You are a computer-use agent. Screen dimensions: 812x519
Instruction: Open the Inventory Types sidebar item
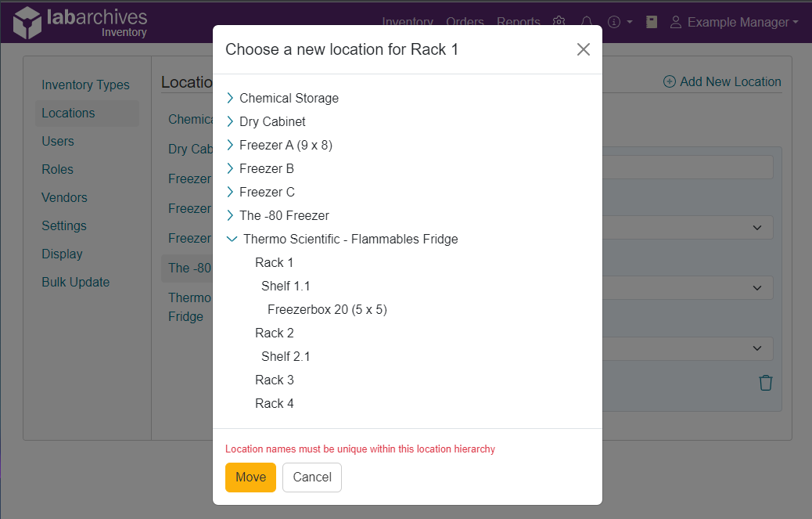(85, 85)
